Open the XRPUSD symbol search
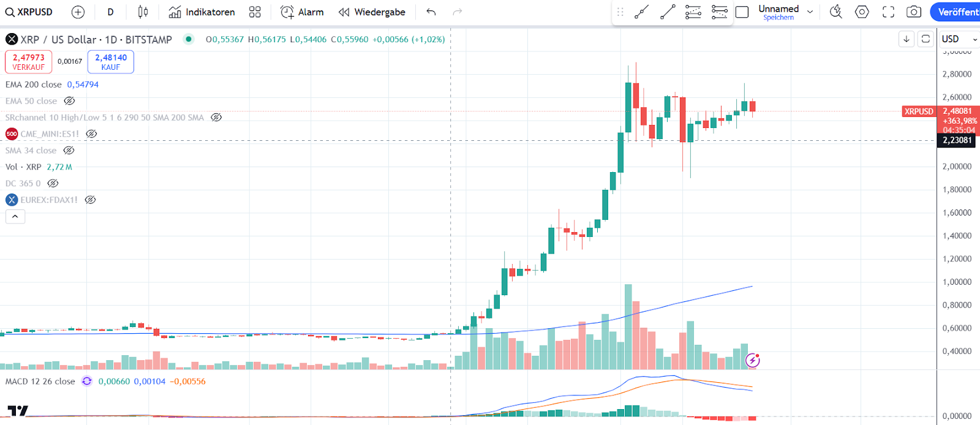Screen dimensions: 980x425 click(29, 12)
